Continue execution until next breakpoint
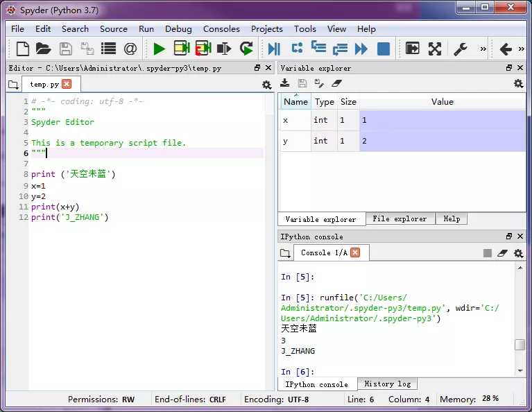The height and width of the screenshot is (412, 532). point(361,49)
